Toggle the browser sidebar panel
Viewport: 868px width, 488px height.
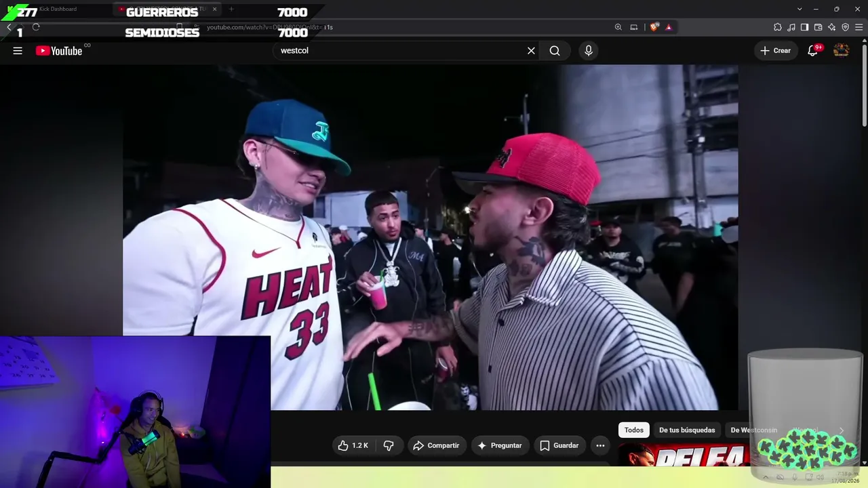[x=804, y=27]
